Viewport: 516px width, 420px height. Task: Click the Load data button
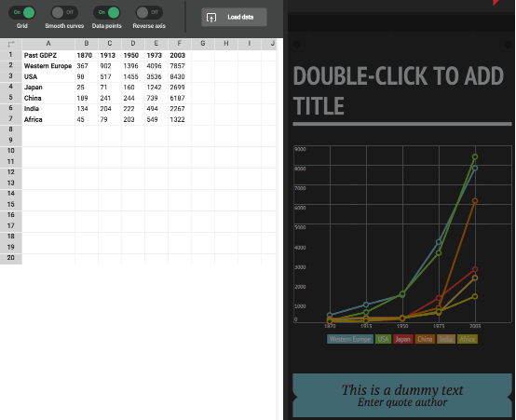(x=234, y=17)
